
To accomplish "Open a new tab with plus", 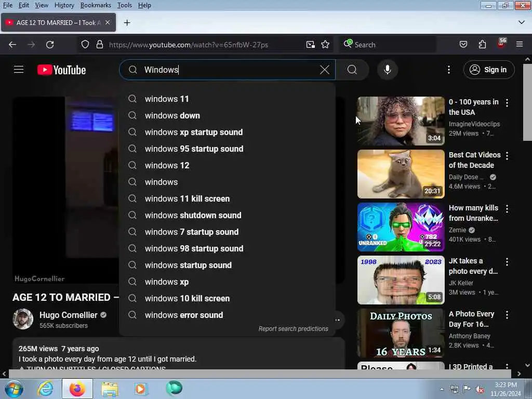I will click(127, 23).
